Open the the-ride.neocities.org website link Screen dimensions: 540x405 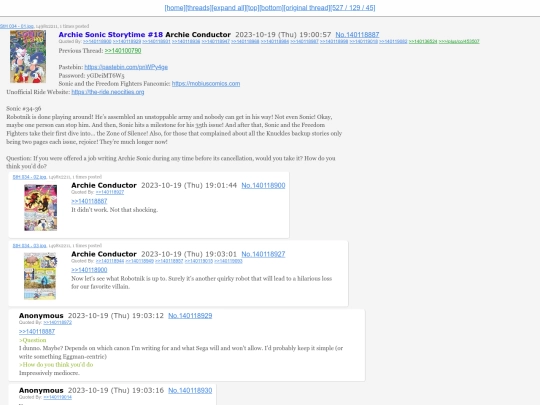pos(108,92)
